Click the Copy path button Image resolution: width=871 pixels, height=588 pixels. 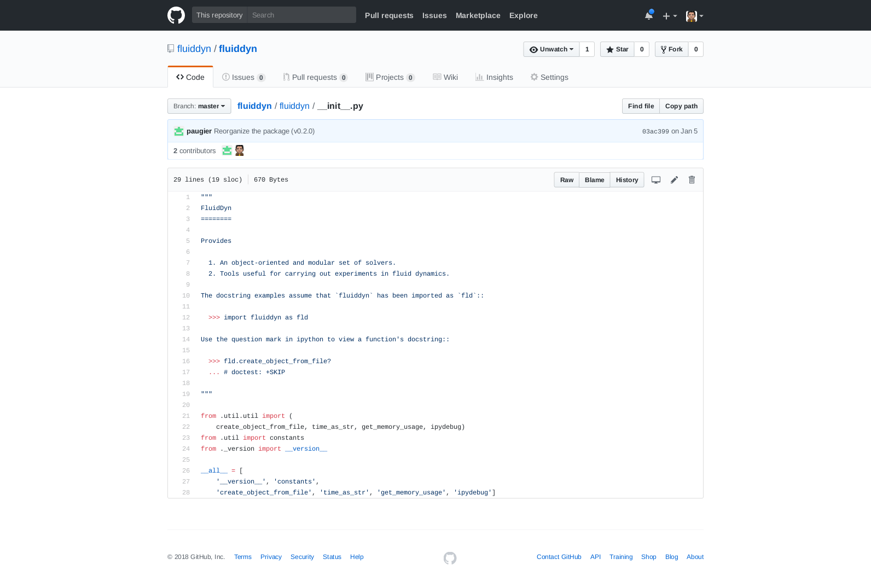pos(681,106)
